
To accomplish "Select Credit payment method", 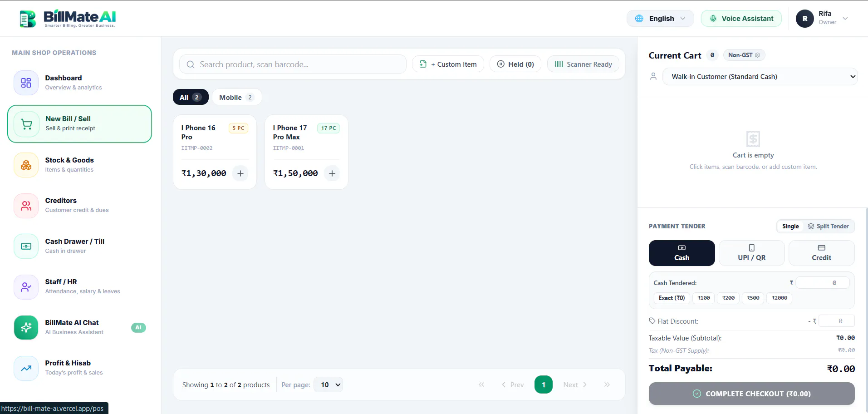I will (x=821, y=253).
